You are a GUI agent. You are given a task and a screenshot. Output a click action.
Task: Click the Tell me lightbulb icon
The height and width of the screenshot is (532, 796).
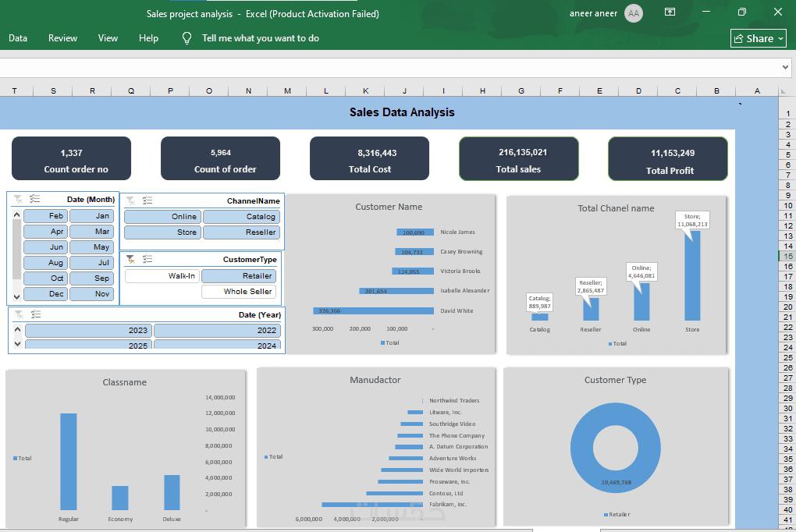187,38
